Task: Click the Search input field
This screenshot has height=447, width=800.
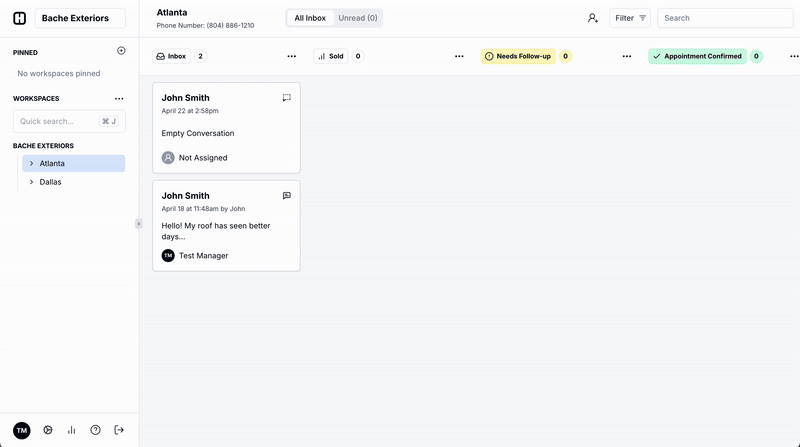Action: point(724,18)
